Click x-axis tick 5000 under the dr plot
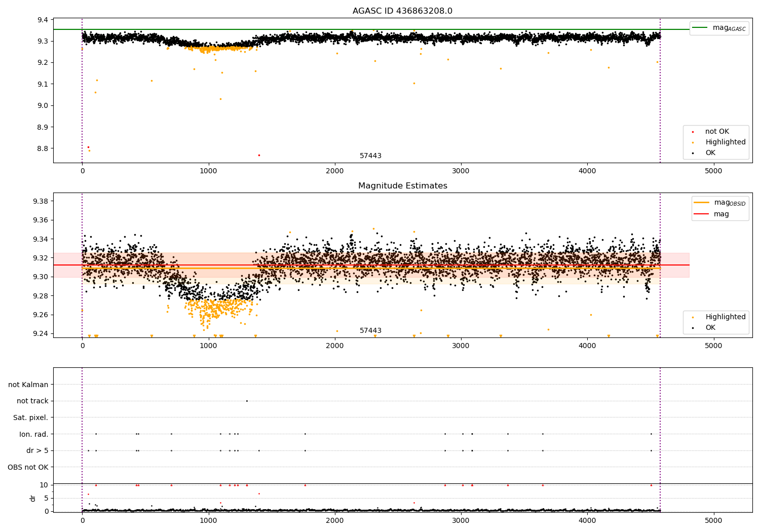760x532 pixels. tap(713, 521)
